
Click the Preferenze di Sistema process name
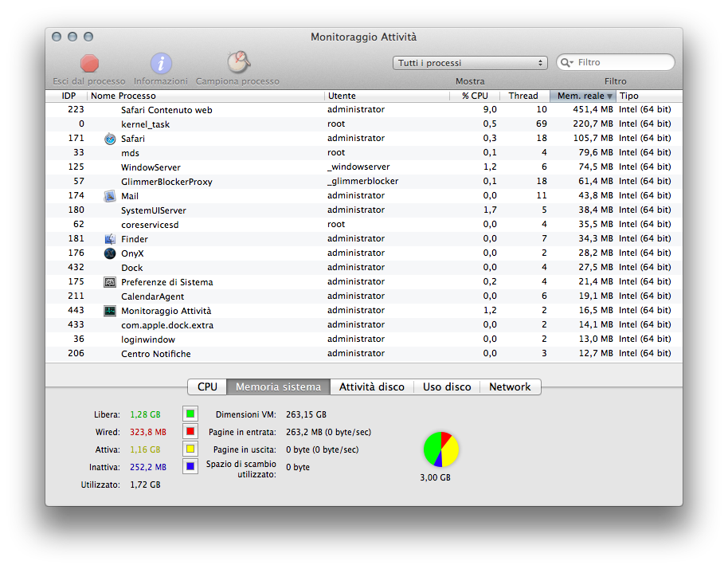[167, 282]
